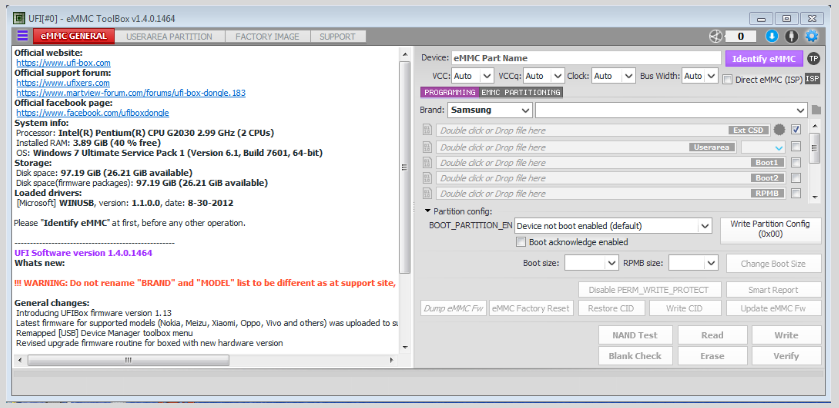Switch to USERAREA PARTITION tab
This screenshot has height=408, width=839.
click(169, 36)
